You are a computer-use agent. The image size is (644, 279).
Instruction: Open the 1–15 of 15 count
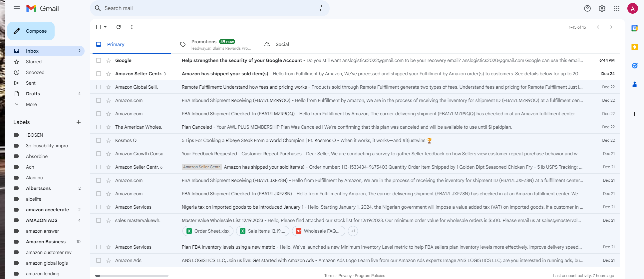point(577,27)
